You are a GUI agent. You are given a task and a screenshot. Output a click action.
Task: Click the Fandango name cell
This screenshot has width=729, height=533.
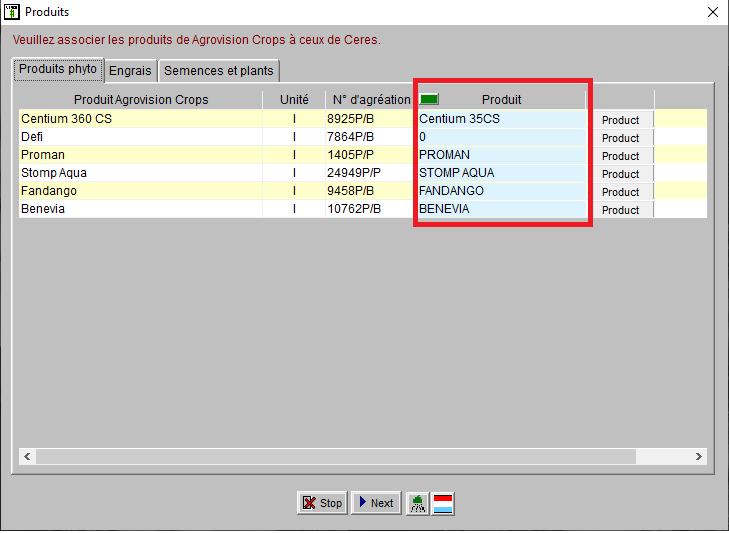tap(140, 191)
